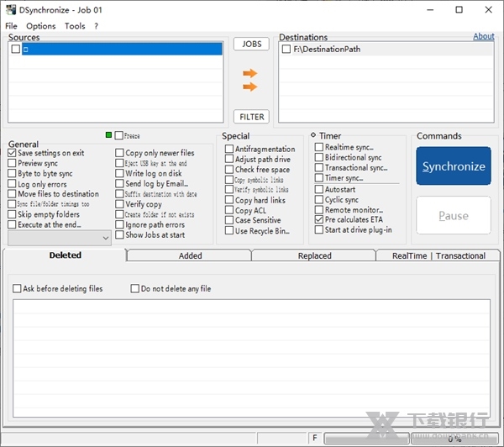Uncheck Save settings on exit
This screenshot has height=447, width=504.
[x=12, y=153]
